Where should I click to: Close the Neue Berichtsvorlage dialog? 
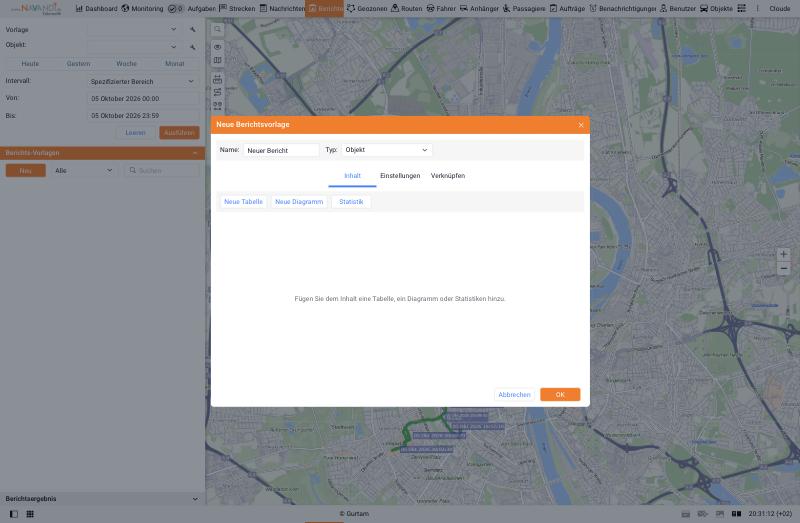[x=581, y=125]
